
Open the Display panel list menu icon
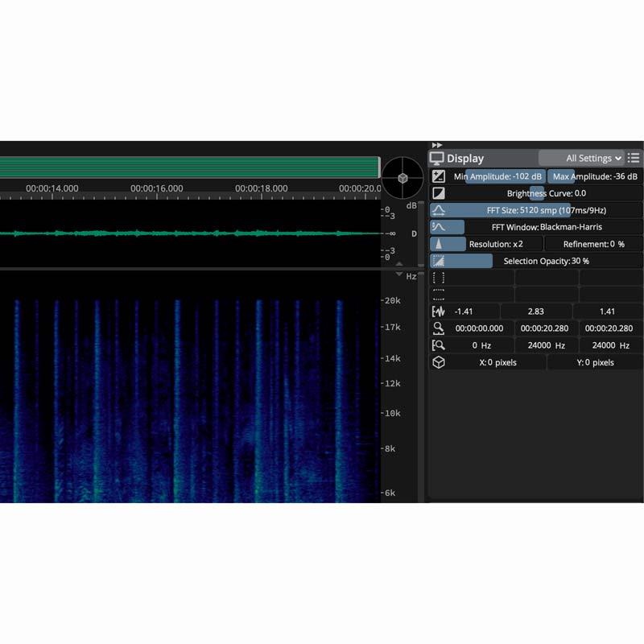(x=634, y=159)
